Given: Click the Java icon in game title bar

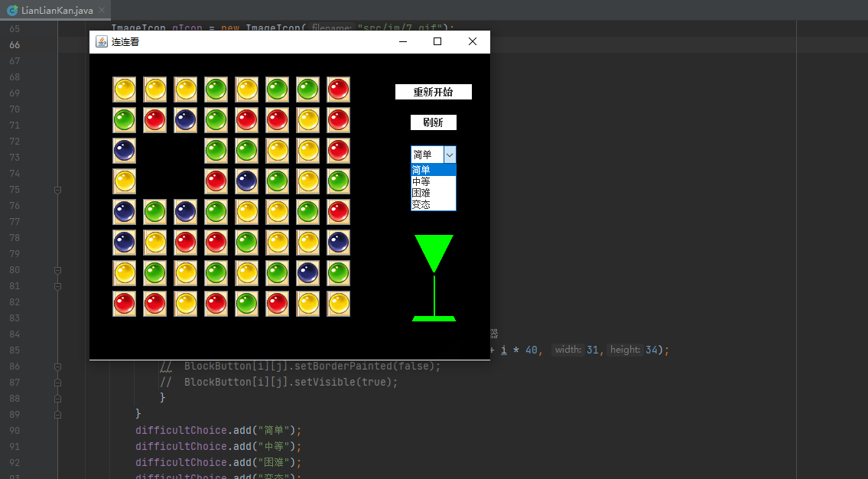Looking at the screenshot, I should point(101,42).
